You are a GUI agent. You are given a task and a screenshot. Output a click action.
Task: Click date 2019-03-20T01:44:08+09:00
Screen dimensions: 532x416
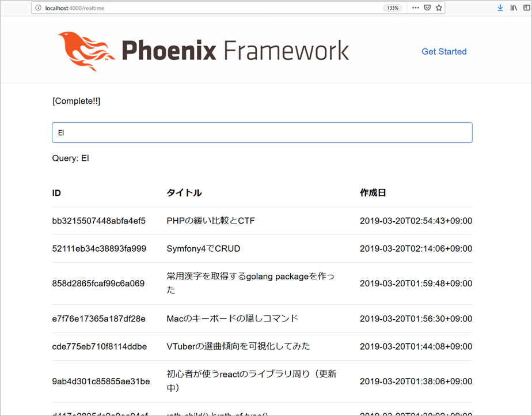click(416, 346)
